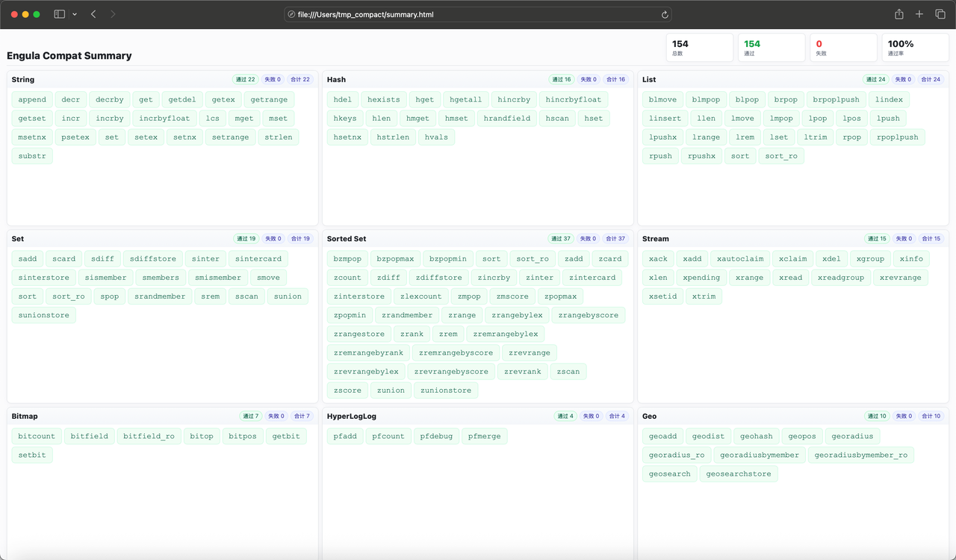Focus the address bar showing summary.html

478,14
